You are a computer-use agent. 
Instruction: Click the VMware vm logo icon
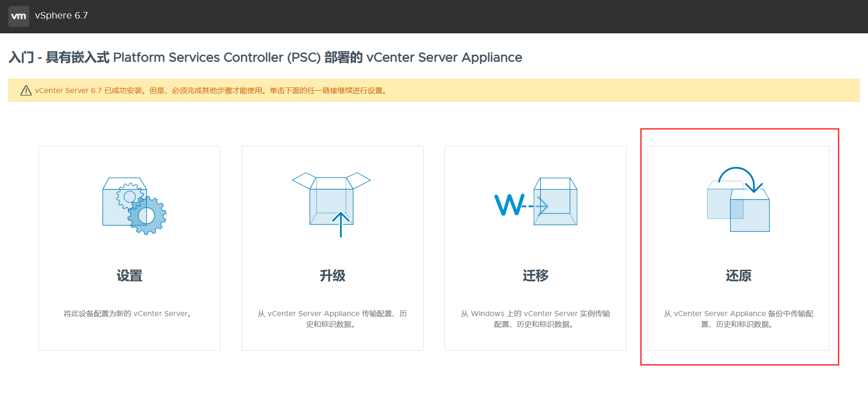pyautogui.click(x=19, y=16)
